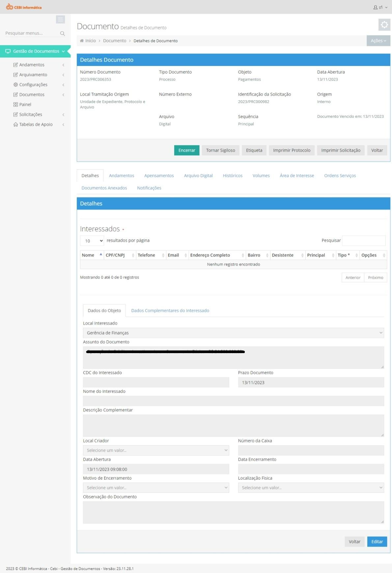Toggle the sidebar hamburger menu icon
Image resolution: width=392 pixels, height=573 pixels.
(60, 20)
